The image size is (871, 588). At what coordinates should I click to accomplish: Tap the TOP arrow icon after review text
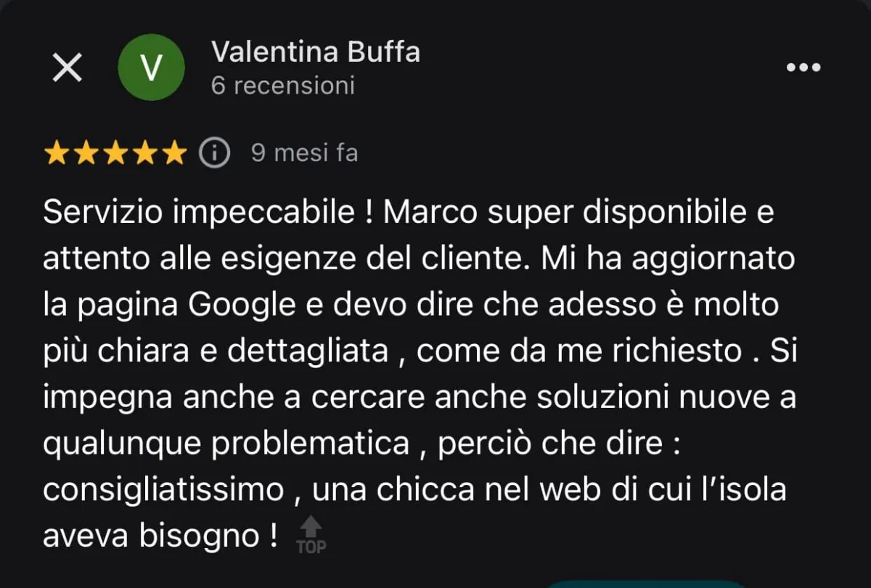point(311,534)
